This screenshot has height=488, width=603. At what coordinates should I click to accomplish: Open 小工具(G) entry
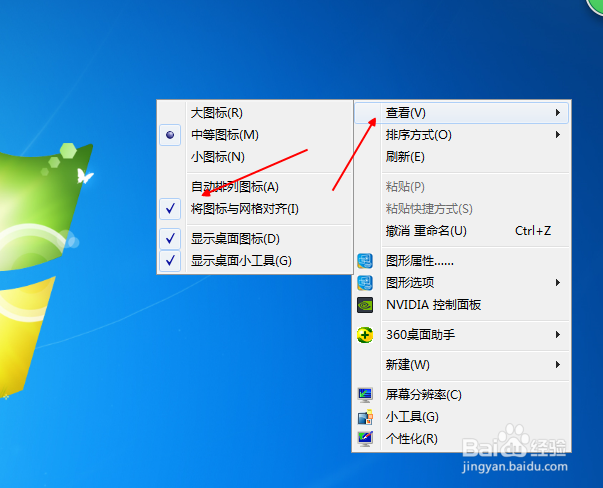(461, 417)
